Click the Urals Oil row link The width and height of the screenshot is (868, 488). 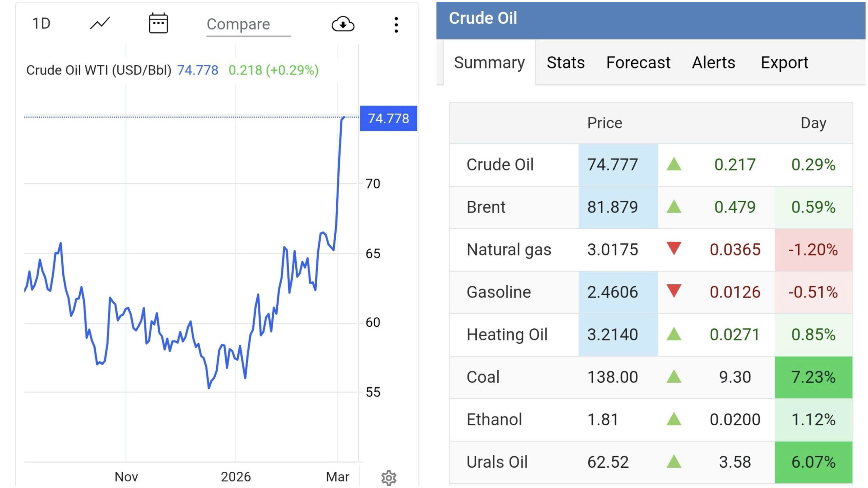point(497,462)
